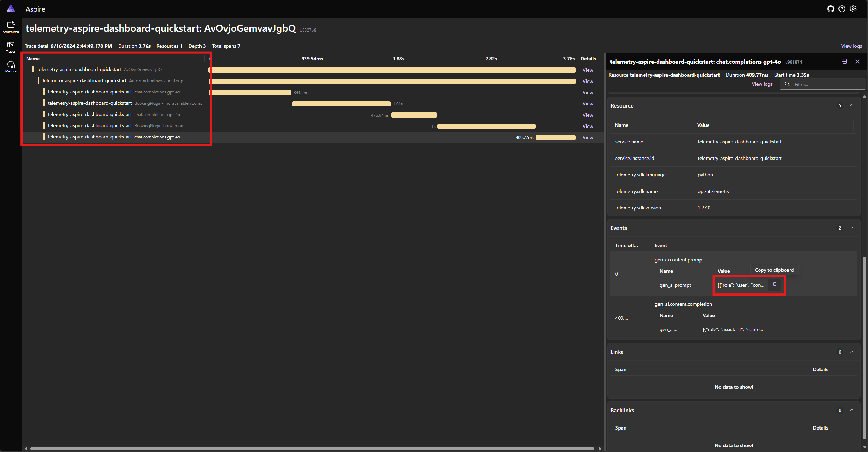Click the trace ID b8827b8 text
This screenshot has width=868, height=452.
(308, 30)
